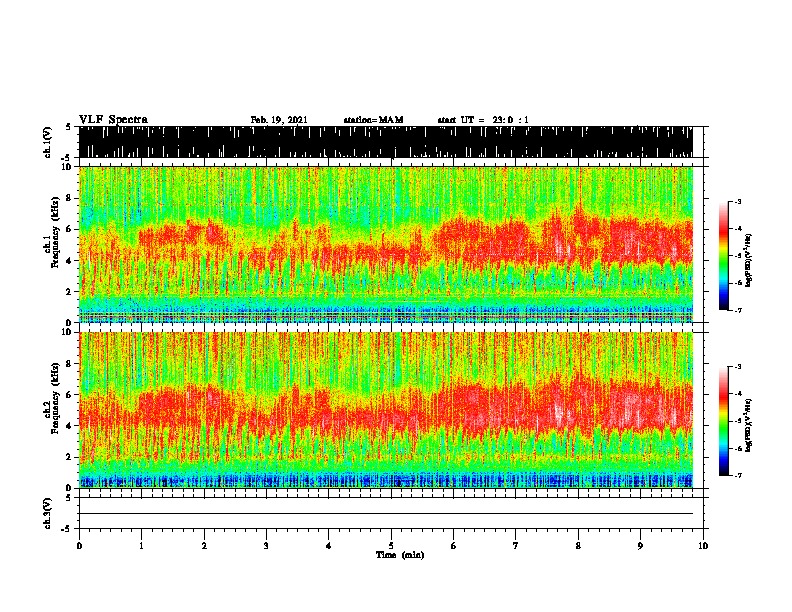Click inside the ch.2 spectrogram plot
The width and height of the screenshot is (792, 612).
(x=386, y=410)
